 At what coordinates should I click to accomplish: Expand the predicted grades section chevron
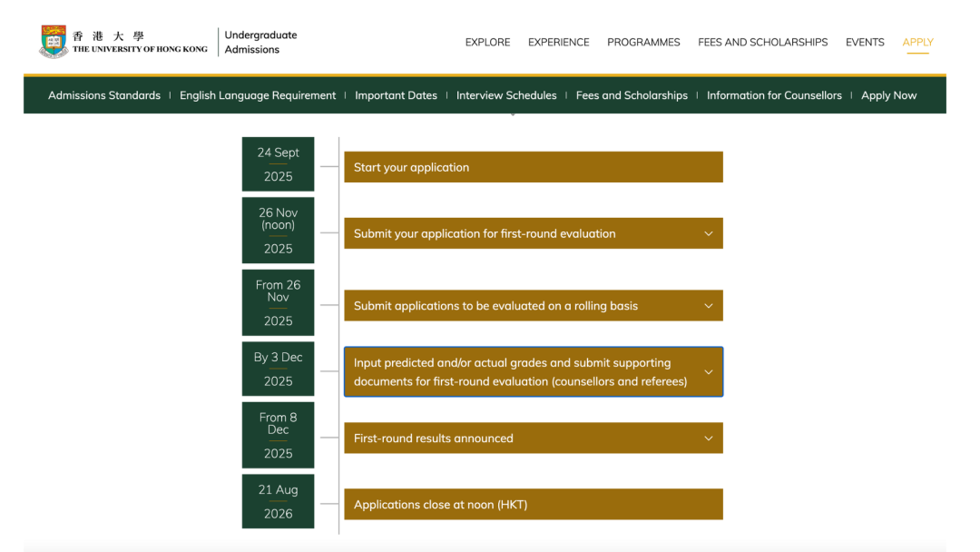click(x=708, y=372)
